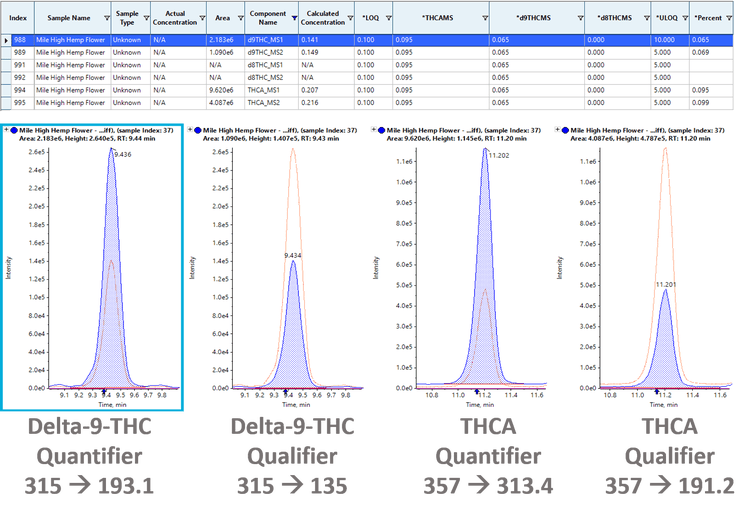
Task: Select the THCA_MS2 component cell
Action: tap(267, 101)
